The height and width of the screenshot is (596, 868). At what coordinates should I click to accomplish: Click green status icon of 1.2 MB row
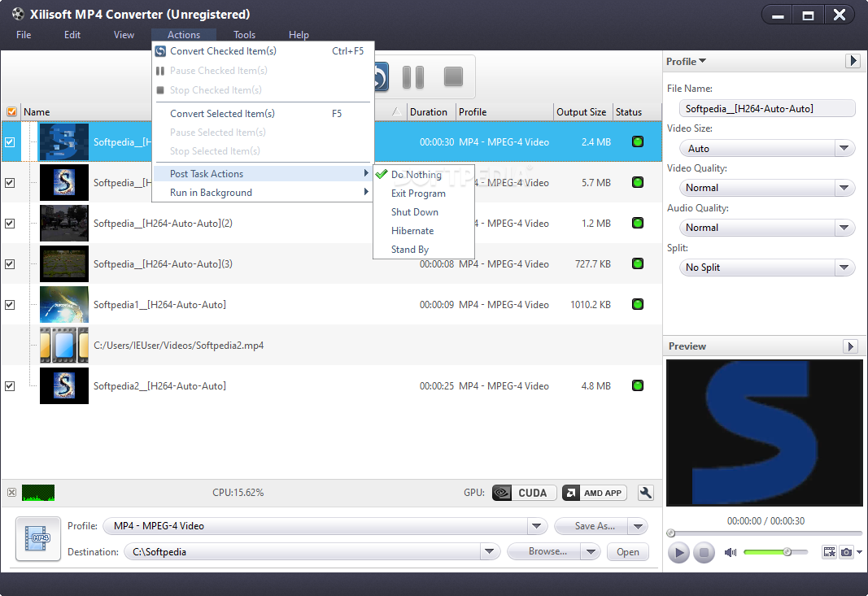tap(638, 223)
